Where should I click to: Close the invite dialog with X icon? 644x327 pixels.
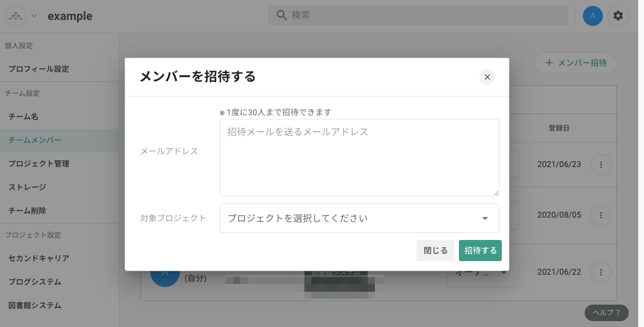tap(487, 77)
